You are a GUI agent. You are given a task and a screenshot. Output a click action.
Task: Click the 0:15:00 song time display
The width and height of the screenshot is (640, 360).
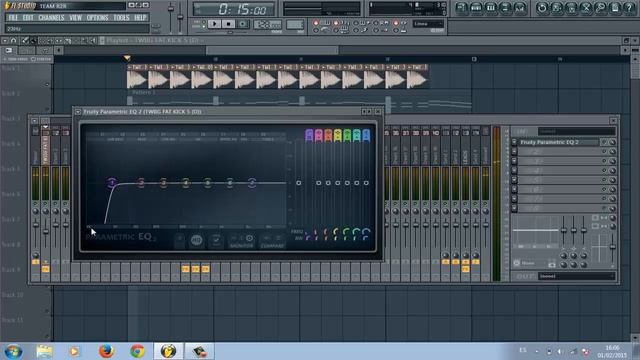235,9
